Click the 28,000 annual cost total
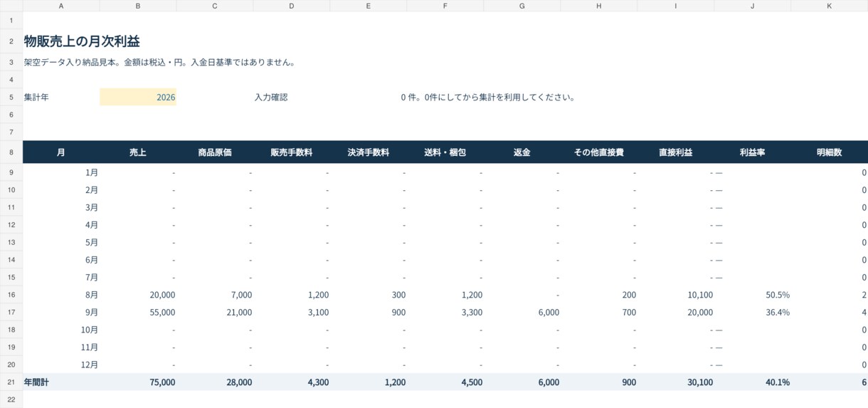 click(215, 382)
